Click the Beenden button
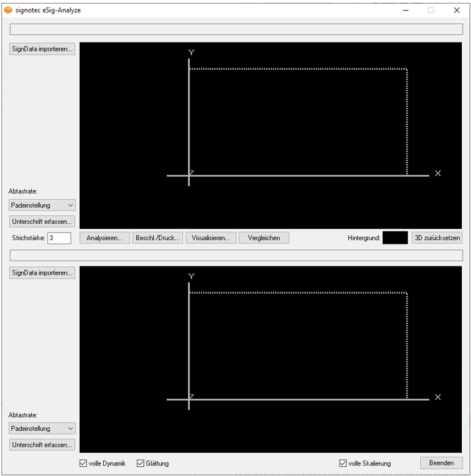The image size is (471, 476). 441,463
